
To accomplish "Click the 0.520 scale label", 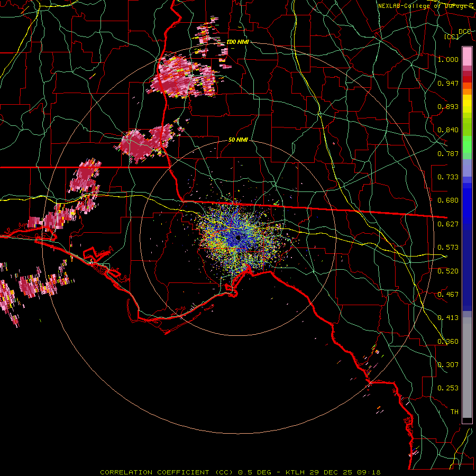I will [x=448, y=271].
